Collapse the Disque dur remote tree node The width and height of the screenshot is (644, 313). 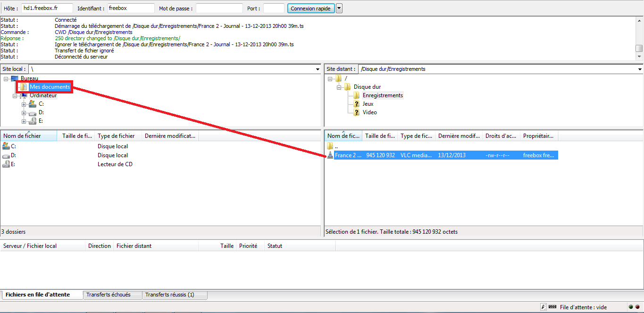coord(339,87)
